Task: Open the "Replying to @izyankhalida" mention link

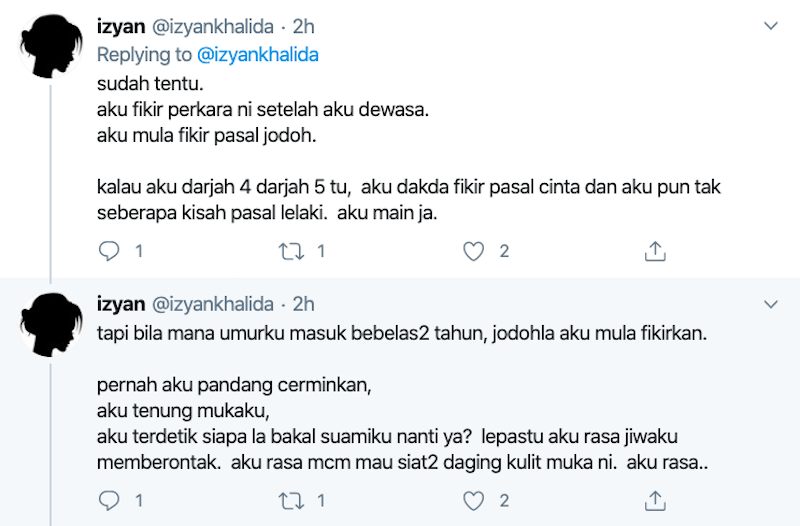Action: click(x=259, y=55)
